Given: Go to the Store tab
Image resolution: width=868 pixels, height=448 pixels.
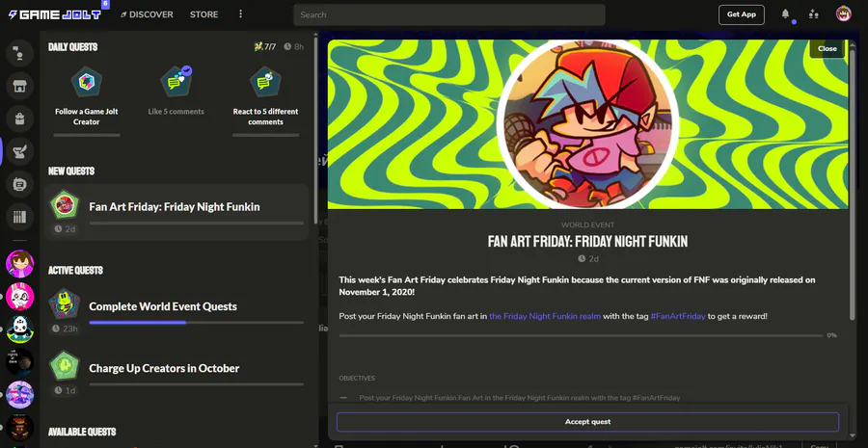Looking at the screenshot, I should point(203,14).
